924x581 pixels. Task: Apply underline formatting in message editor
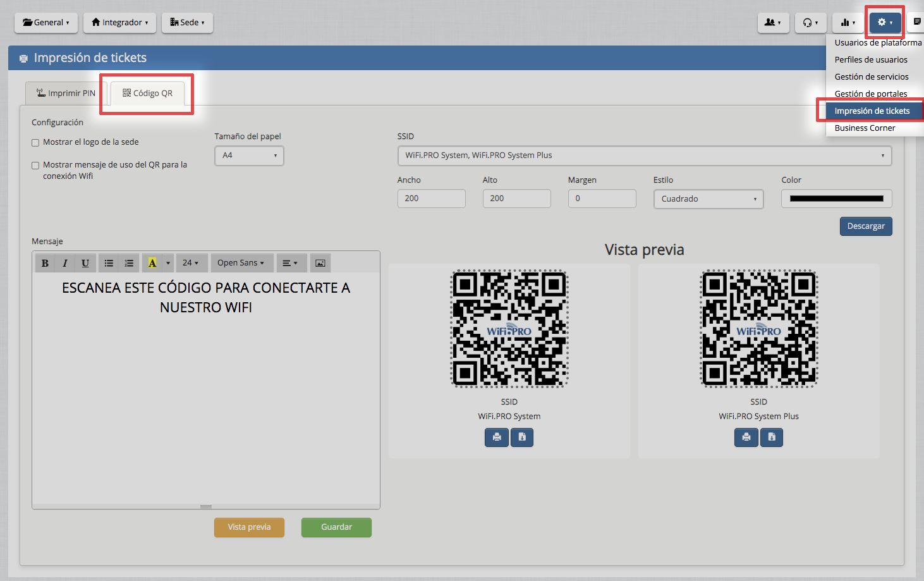[85, 263]
